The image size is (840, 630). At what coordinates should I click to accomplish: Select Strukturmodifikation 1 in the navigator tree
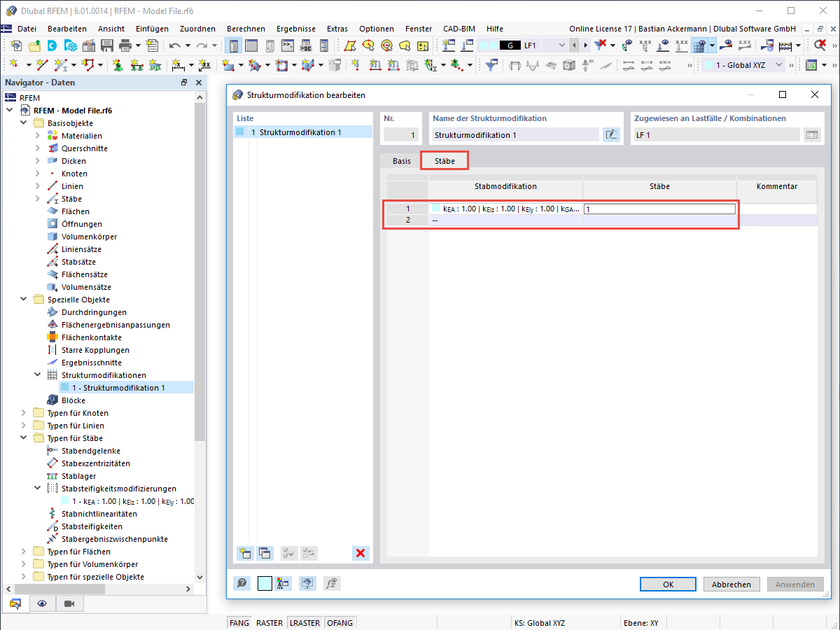[121, 387]
